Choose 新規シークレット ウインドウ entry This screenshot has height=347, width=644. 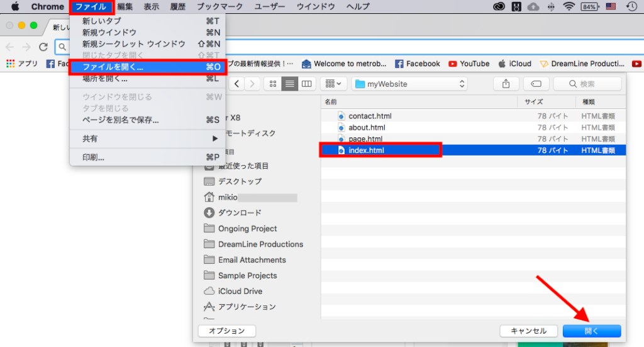pyautogui.click(x=148, y=44)
